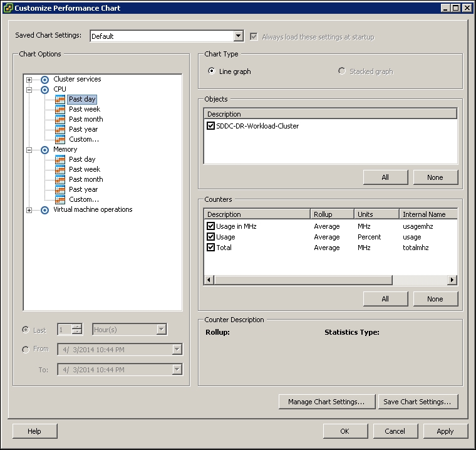Click Save Chart Settings button
Screen dimensions: 476x450
pyautogui.click(x=418, y=402)
